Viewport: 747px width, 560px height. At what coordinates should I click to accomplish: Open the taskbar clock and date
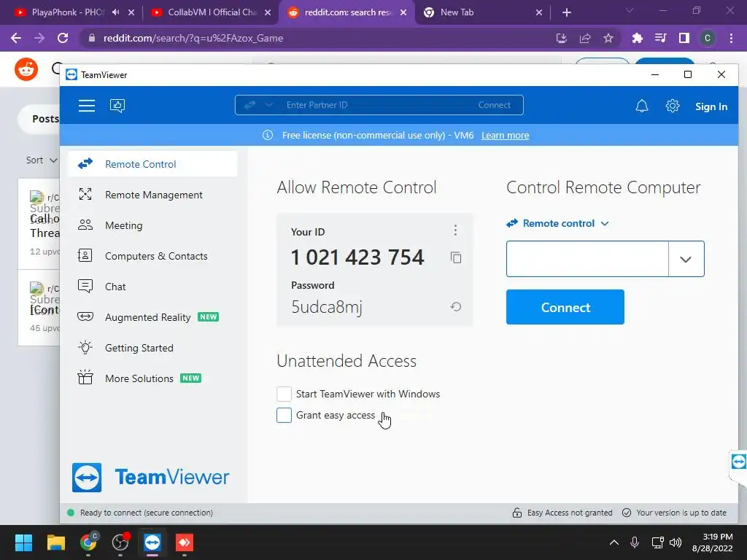pyautogui.click(x=712, y=542)
